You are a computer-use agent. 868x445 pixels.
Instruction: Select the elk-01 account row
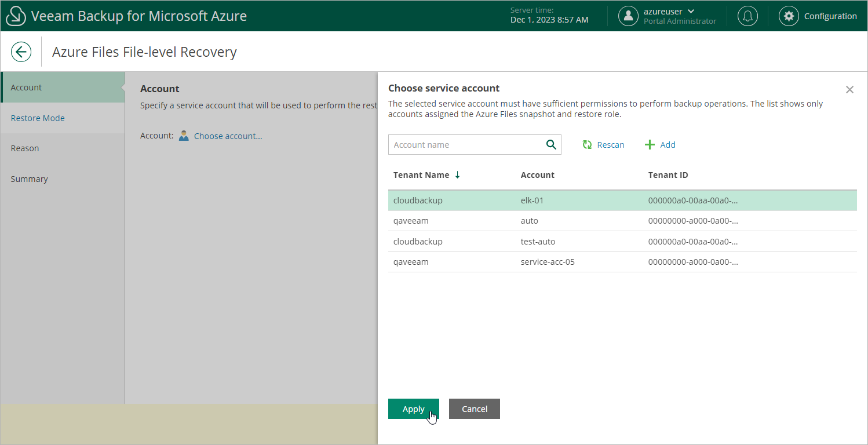622,200
